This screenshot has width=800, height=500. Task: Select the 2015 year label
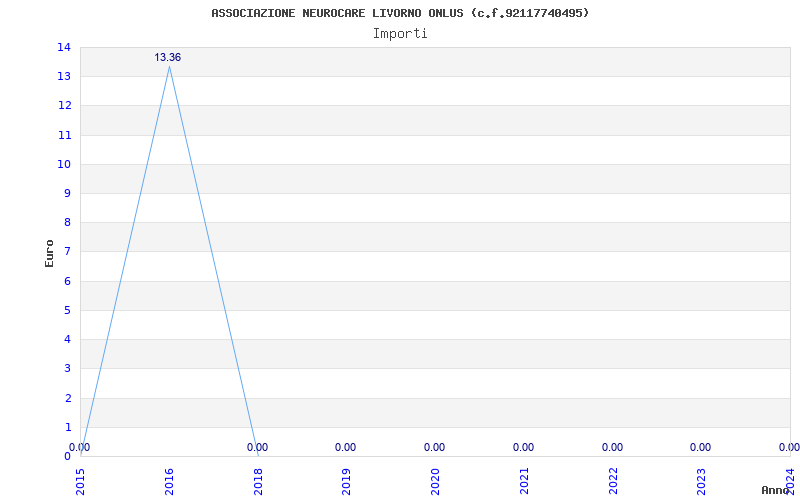coord(81,482)
